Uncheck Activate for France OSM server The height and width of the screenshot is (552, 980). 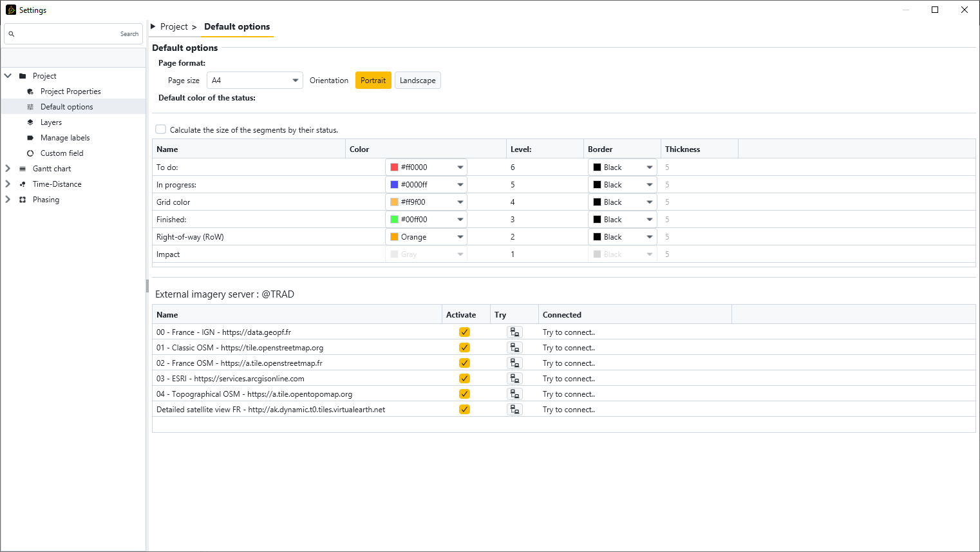point(464,363)
